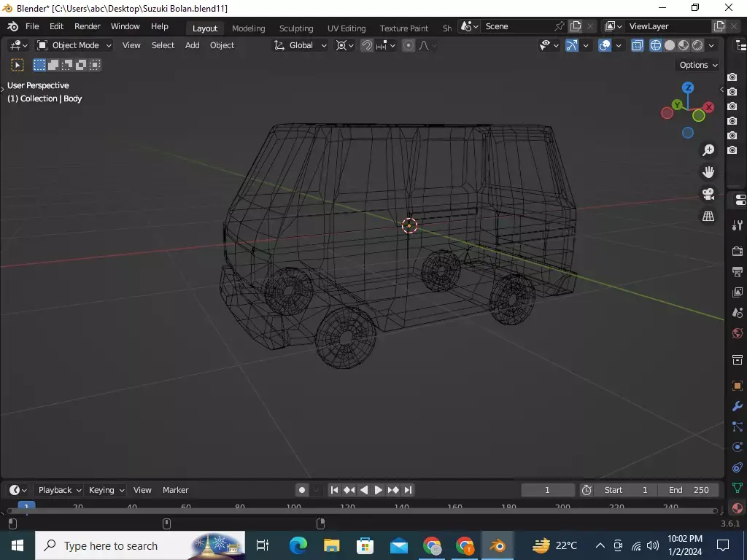Open the viewport Add menu
Screen dimensions: 747x560
click(192, 45)
